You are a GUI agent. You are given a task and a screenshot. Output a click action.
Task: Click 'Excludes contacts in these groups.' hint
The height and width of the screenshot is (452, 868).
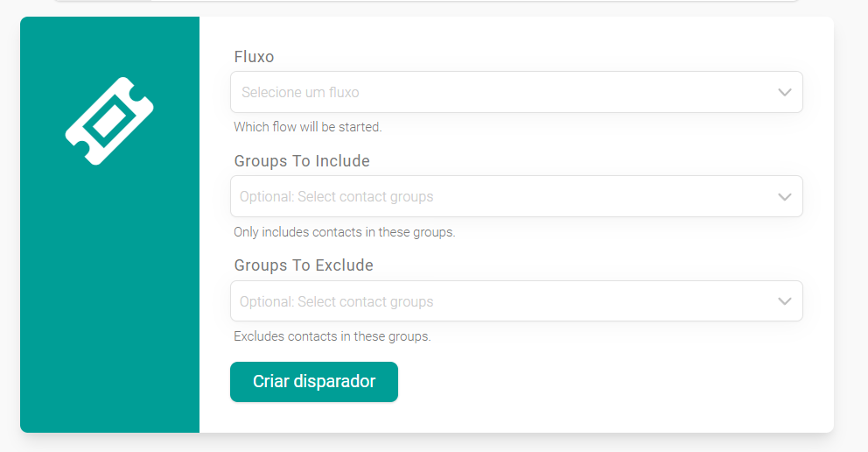point(332,336)
